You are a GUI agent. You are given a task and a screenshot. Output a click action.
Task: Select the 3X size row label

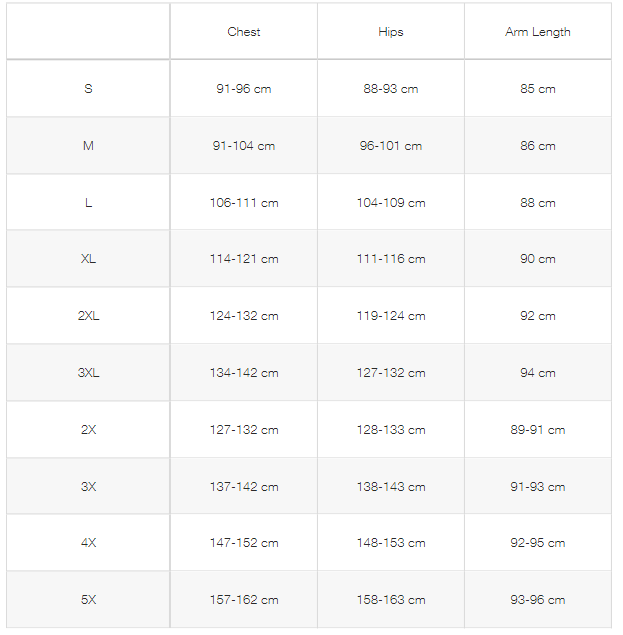88,487
